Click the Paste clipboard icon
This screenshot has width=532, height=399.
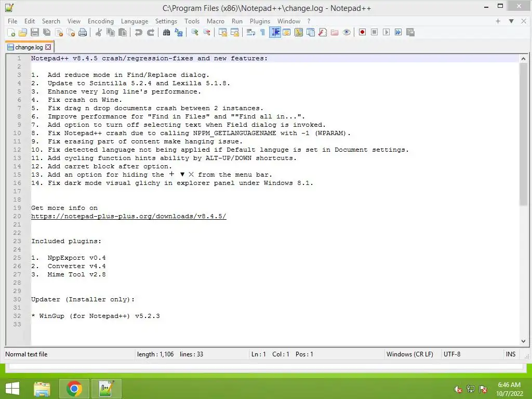(x=123, y=32)
